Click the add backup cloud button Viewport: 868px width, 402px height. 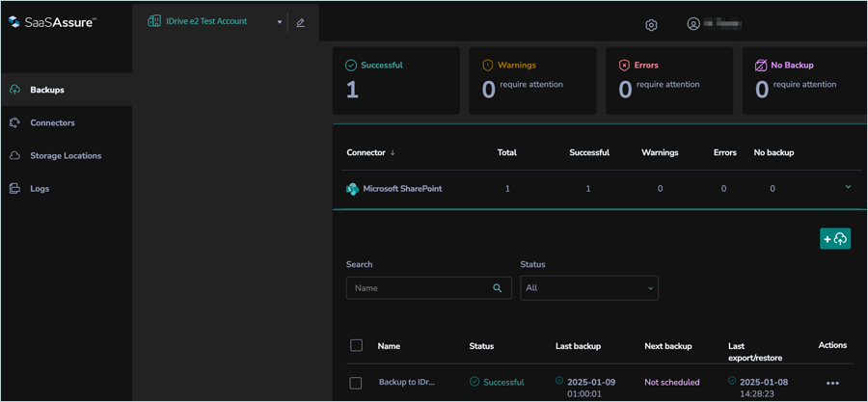click(x=834, y=239)
